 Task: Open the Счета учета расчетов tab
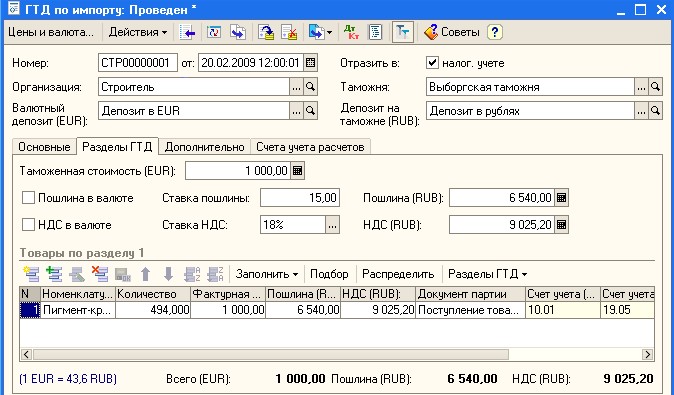[x=310, y=147]
